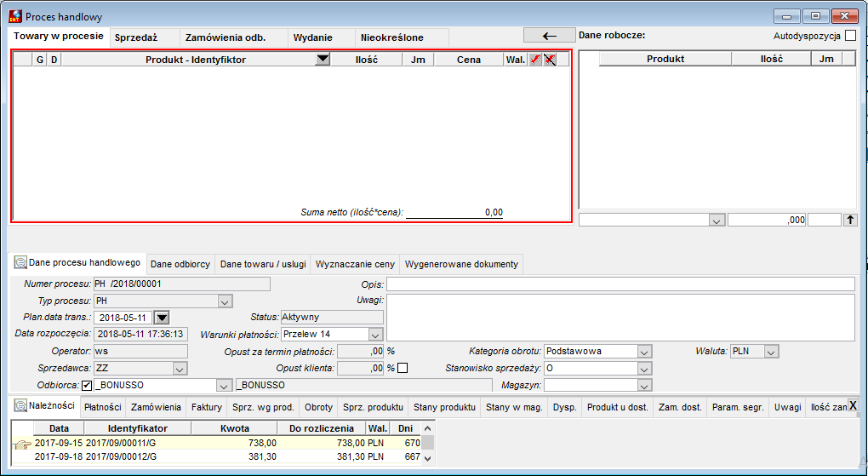868x476 pixels.
Task: Click the red checkmark accept column icon
Action: tap(534, 60)
